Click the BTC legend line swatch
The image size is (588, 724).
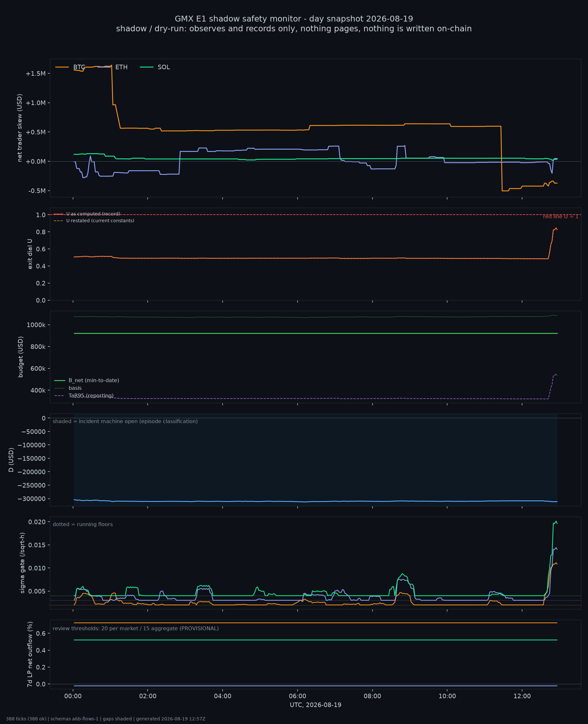[62, 67]
